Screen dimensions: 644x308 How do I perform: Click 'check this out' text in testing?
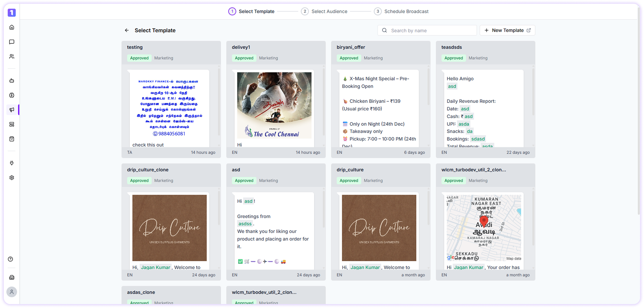click(x=148, y=145)
